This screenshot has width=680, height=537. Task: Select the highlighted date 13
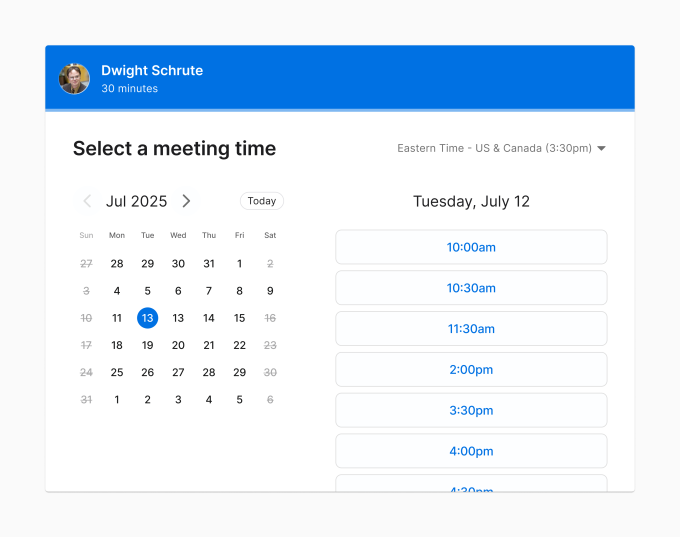tap(147, 318)
